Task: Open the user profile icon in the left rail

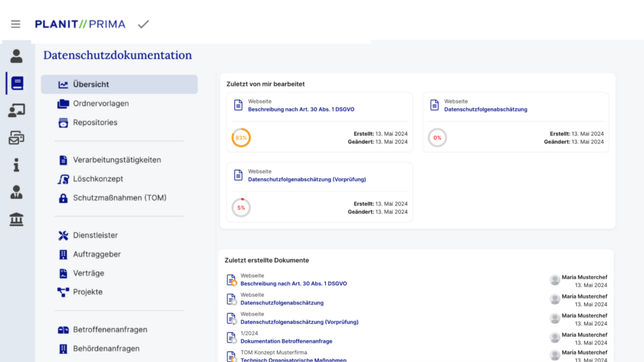Action: coord(16,56)
